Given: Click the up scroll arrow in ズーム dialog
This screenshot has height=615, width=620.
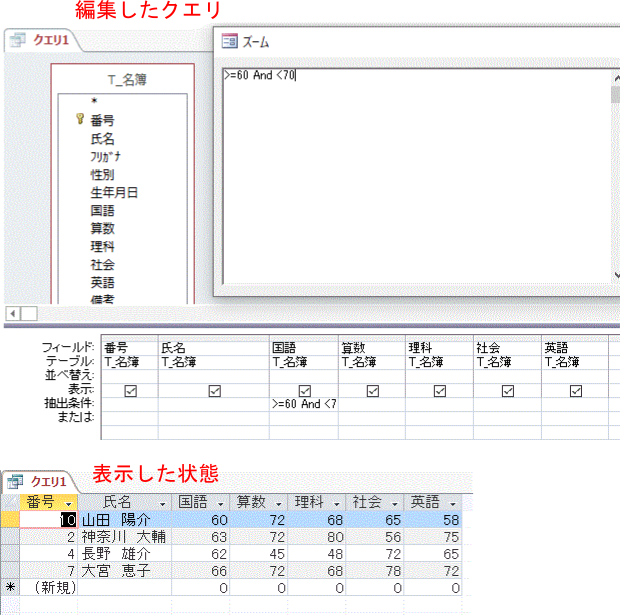Looking at the screenshot, I should [616, 78].
